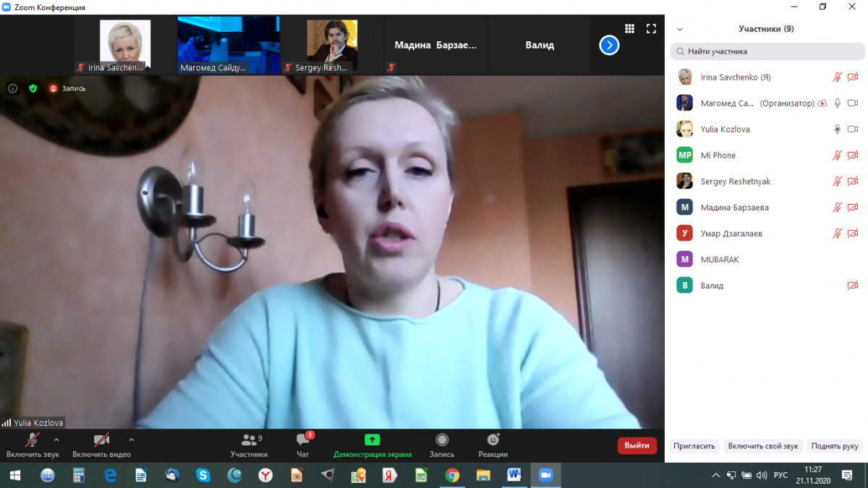Image resolution: width=868 pixels, height=488 pixels.
Task: Select Sergey Reshetnyak in participant list
Action: click(x=767, y=181)
